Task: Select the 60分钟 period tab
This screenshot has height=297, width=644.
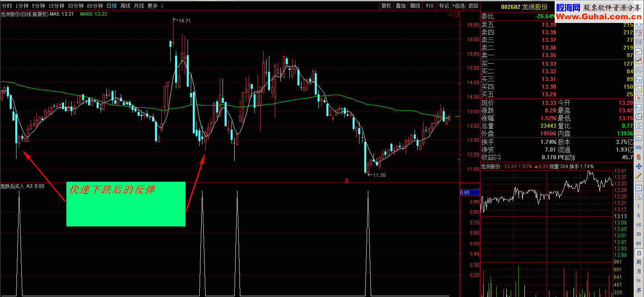Action: (95, 6)
